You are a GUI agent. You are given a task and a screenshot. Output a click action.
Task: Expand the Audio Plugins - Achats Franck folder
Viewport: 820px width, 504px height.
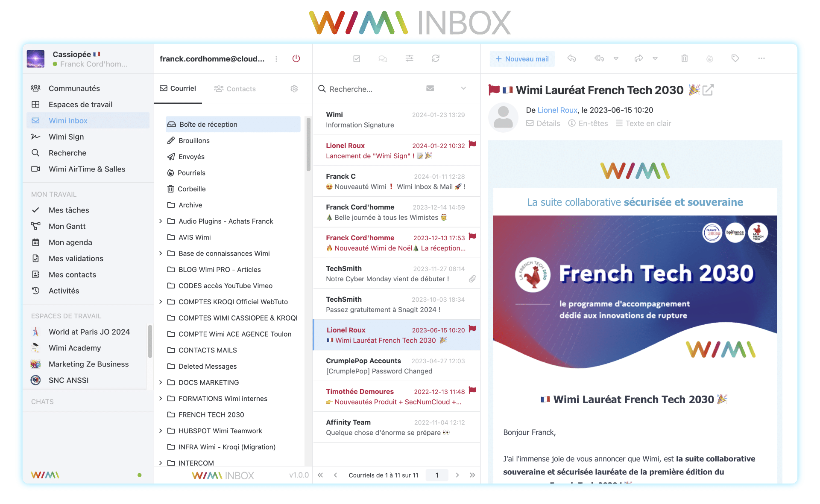[x=161, y=221]
